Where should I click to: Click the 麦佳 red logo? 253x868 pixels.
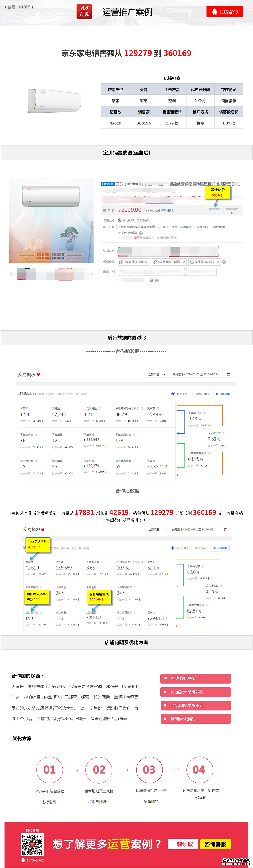84,12
